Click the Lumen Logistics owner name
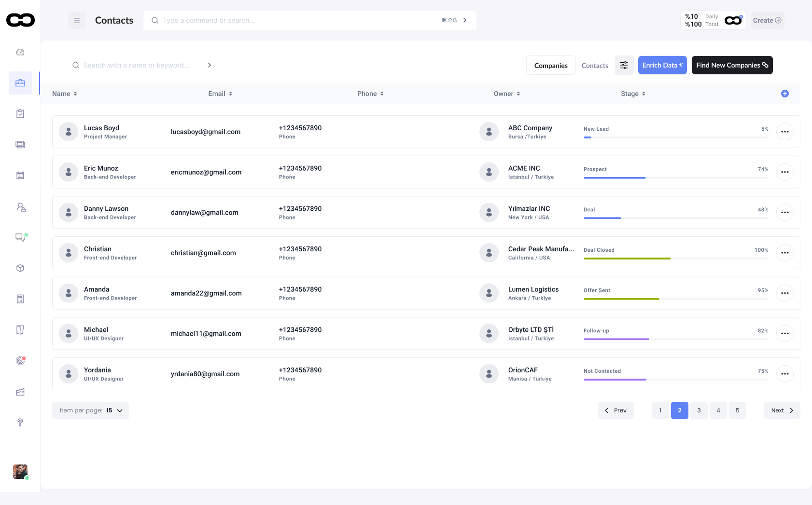812x505 pixels. (x=533, y=289)
